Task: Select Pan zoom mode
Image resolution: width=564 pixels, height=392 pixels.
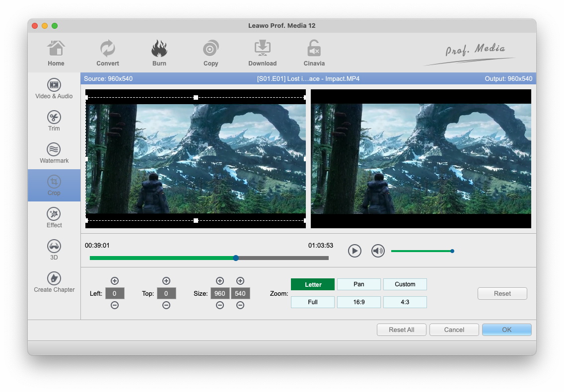Action: tap(358, 284)
